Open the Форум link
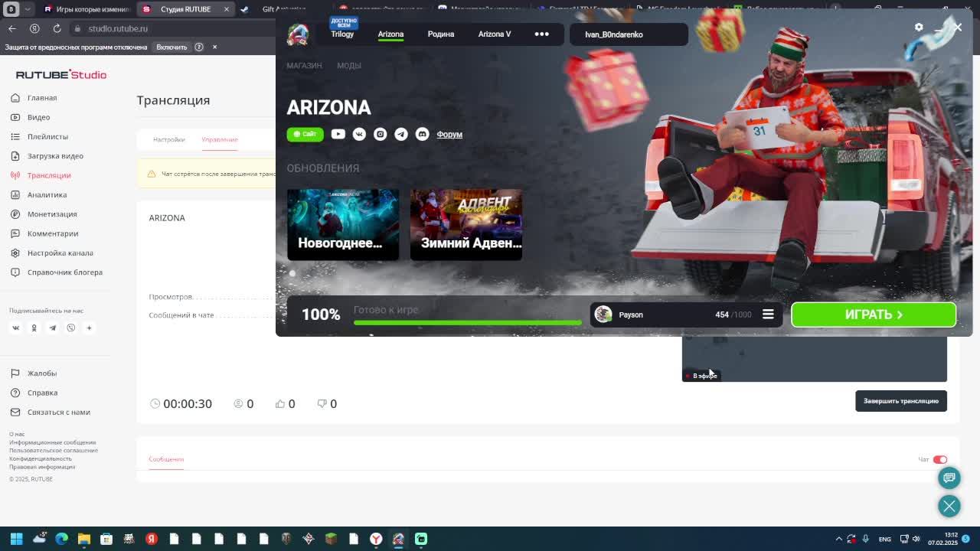The width and height of the screenshot is (980, 551). [x=449, y=135]
